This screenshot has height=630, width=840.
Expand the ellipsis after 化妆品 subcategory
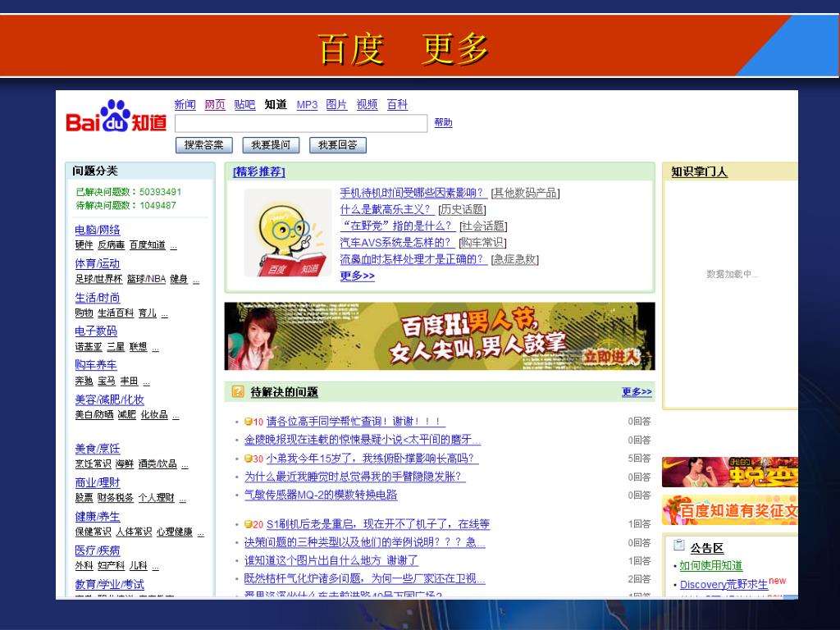point(176,415)
